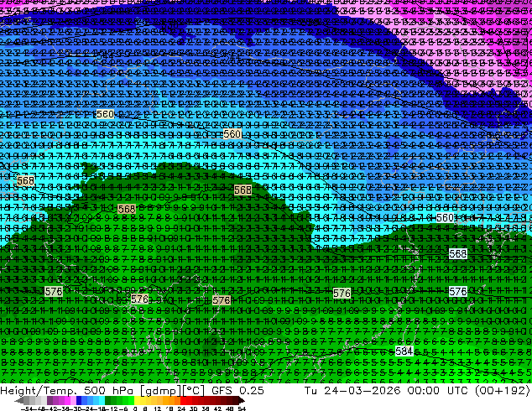The image size is (532, 411).
Task: Click the yellow legend swatch above 0
Action: click(x=137, y=401)
